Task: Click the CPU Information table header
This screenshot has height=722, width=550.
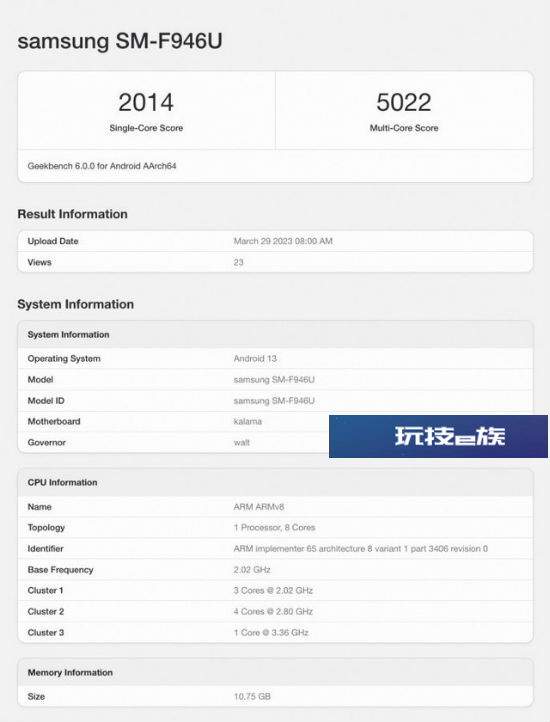Action: (275, 483)
